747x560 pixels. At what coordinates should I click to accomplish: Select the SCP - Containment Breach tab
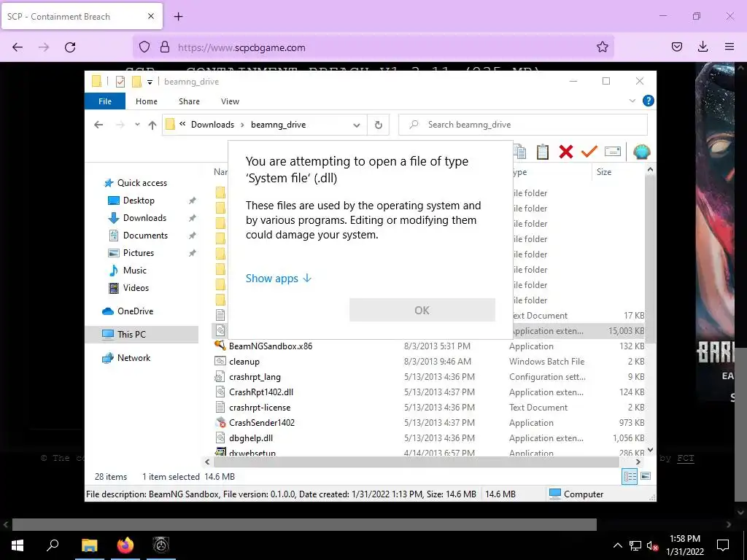pos(82,16)
